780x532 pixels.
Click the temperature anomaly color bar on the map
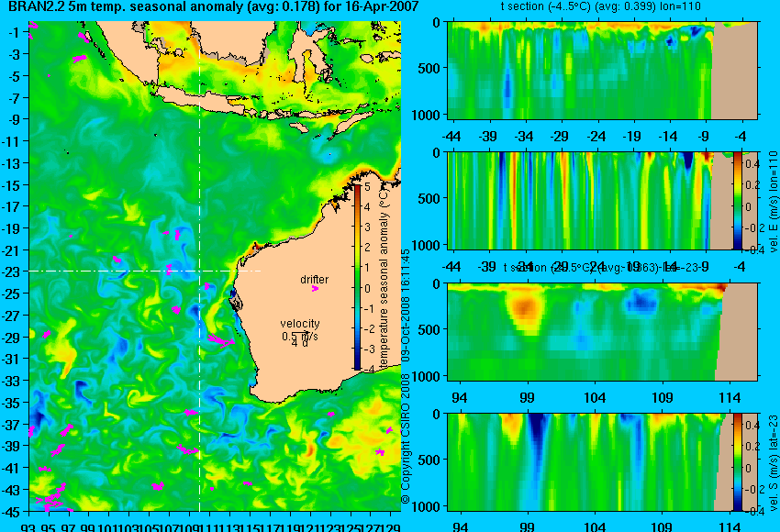357,277
